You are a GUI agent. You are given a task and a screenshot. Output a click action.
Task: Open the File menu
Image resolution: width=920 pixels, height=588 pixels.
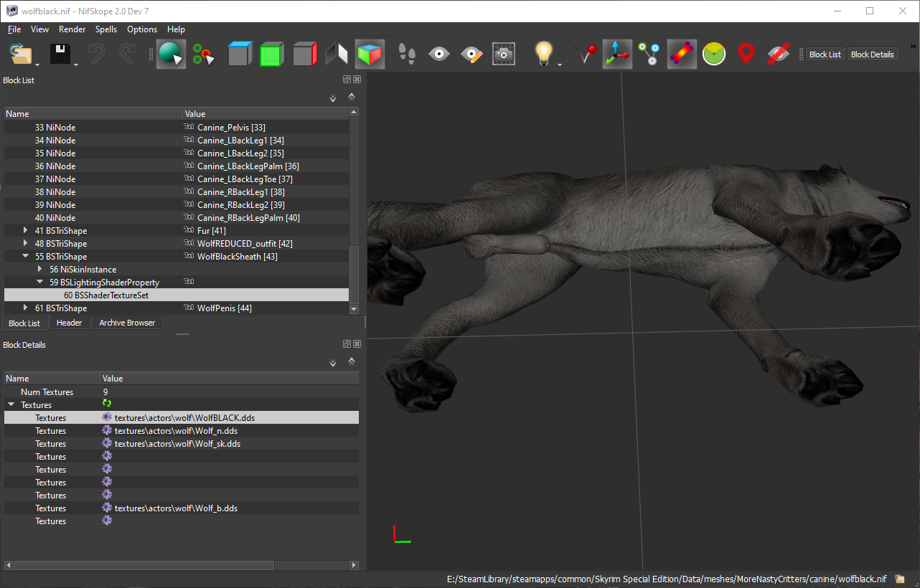pyautogui.click(x=14, y=29)
